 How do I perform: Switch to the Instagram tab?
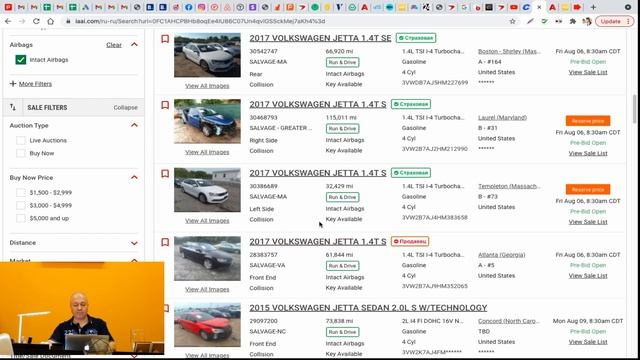click(202, 7)
